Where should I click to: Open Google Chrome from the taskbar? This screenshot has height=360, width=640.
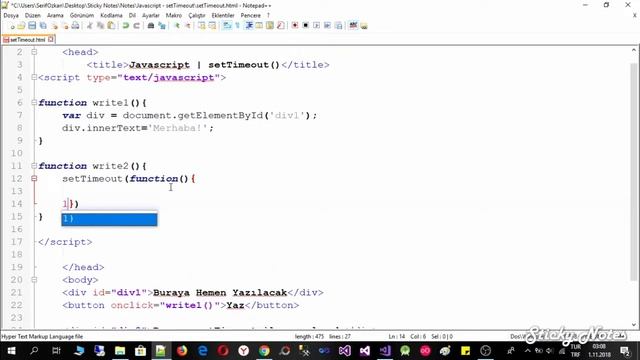pyautogui.click(x=264, y=351)
